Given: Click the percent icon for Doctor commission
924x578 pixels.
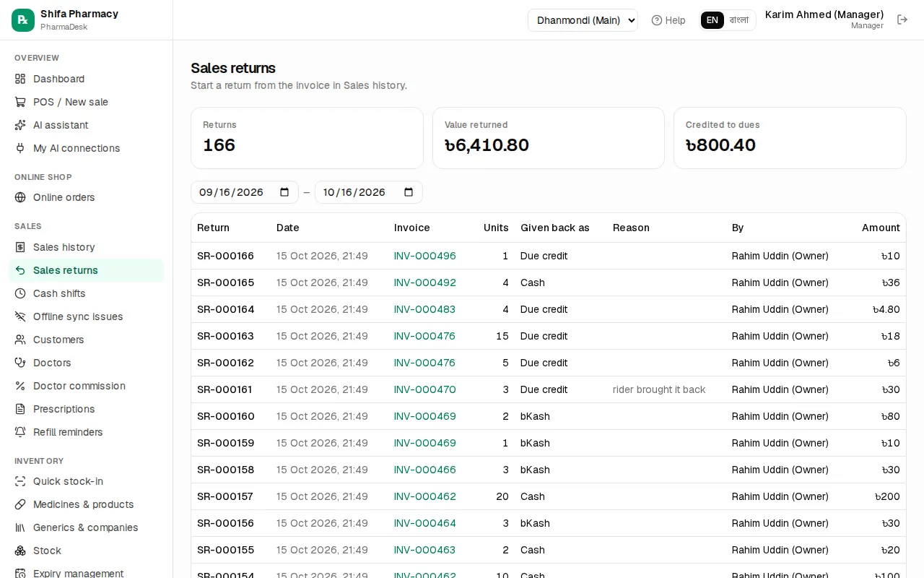Looking at the screenshot, I should [x=20, y=386].
